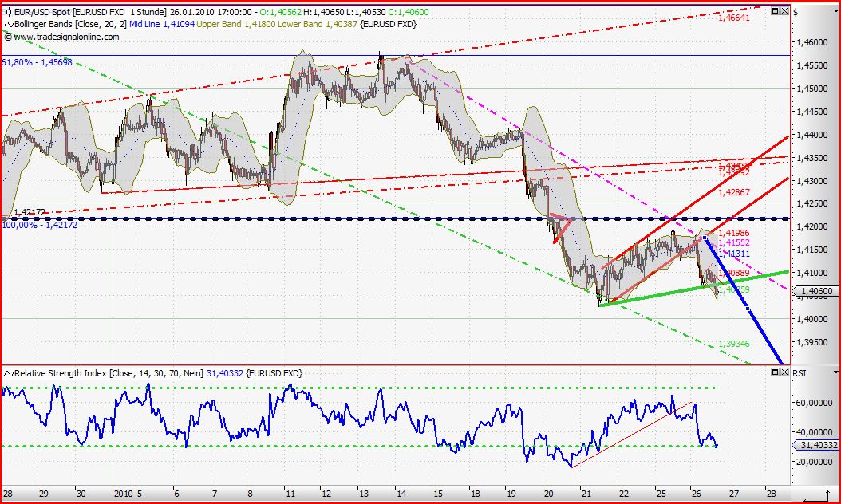Click the black 1,42172 level label

pyautogui.click(x=30, y=212)
